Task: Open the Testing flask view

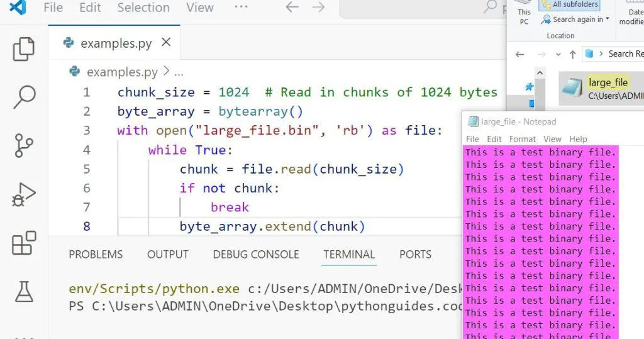Action: pyautogui.click(x=24, y=291)
